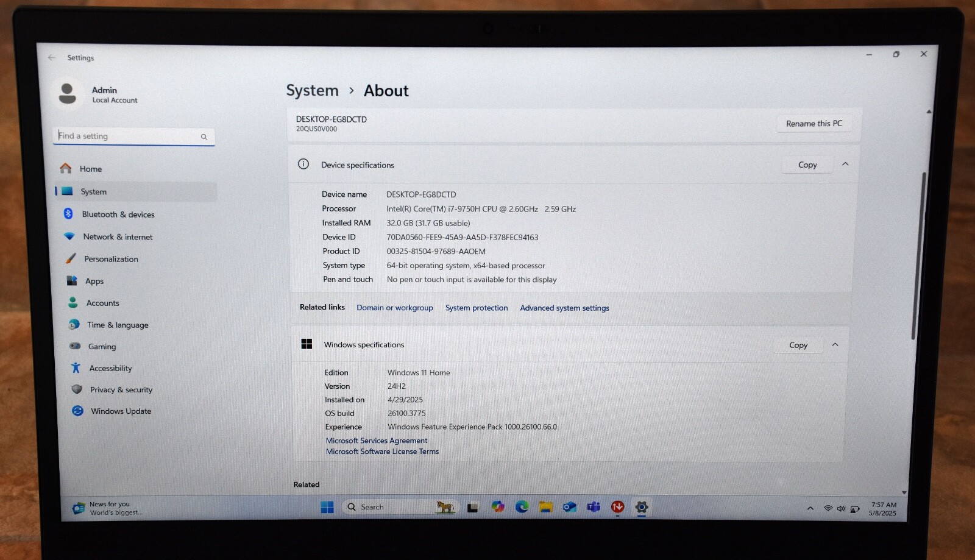Click the PC name DESKTOP-EG8DCTD header
Image resolution: width=975 pixels, height=560 pixels.
[331, 119]
